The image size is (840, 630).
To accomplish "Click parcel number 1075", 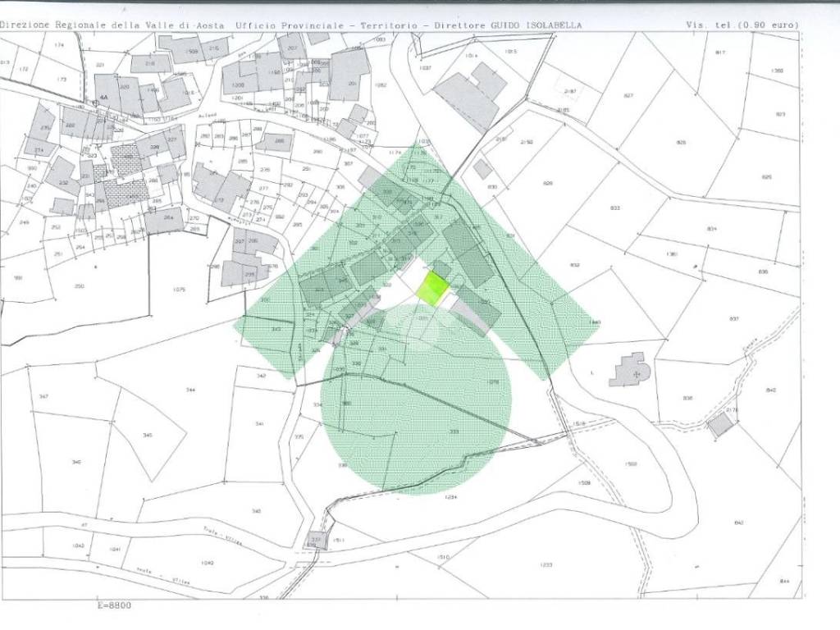I will coord(179,290).
